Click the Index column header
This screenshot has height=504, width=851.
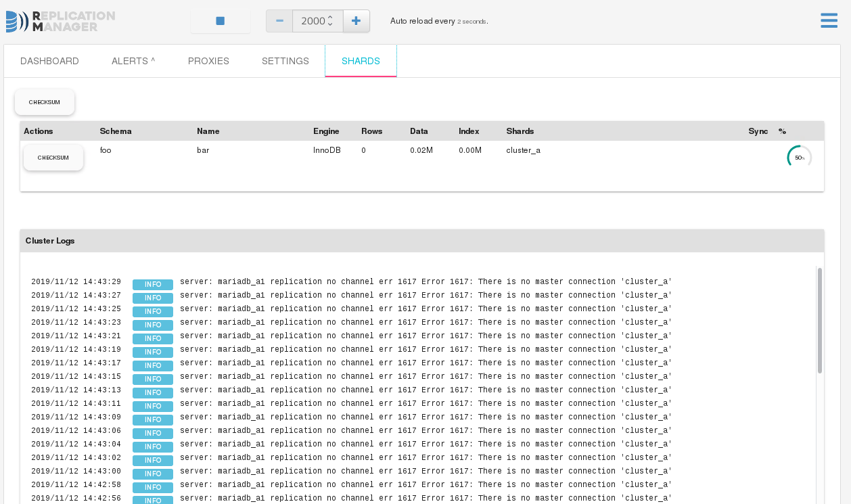[469, 131]
